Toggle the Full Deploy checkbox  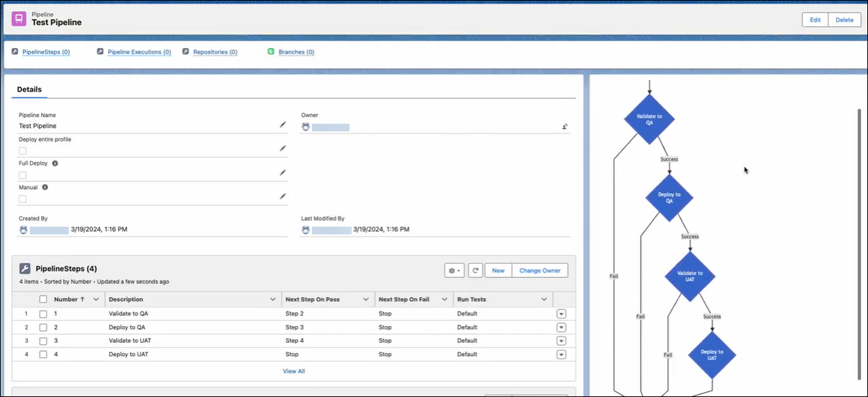coord(23,175)
